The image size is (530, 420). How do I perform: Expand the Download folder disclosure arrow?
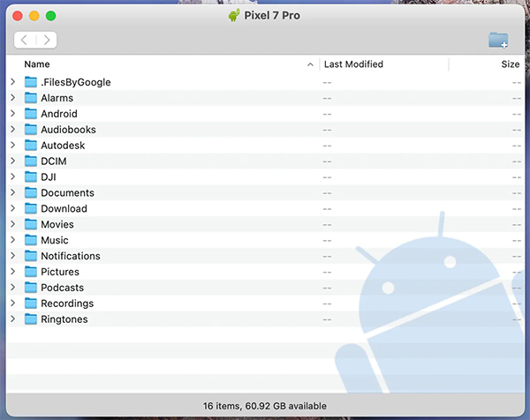(x=12, y=209)
